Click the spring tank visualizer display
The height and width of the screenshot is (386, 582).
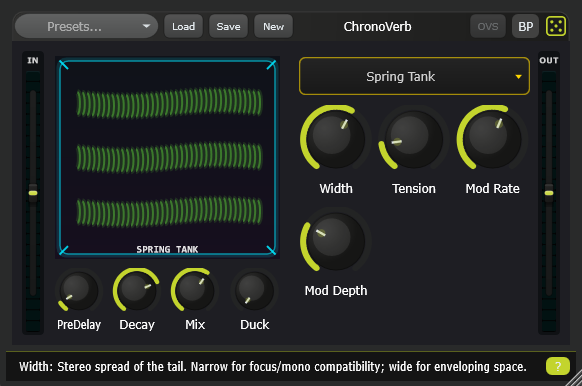pos(167,157)
